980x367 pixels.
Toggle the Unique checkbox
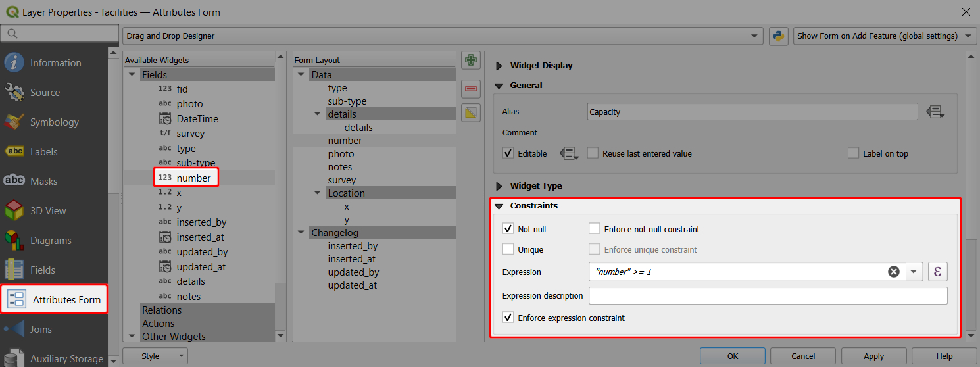[x=508, y=249]
